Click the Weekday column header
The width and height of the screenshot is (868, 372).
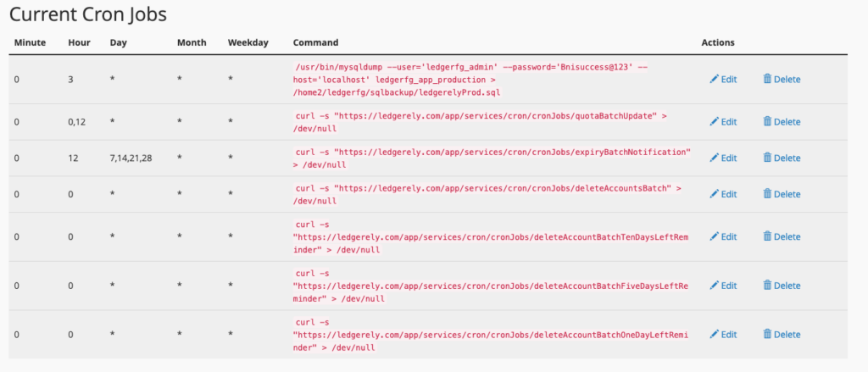(x=248, y=42)
